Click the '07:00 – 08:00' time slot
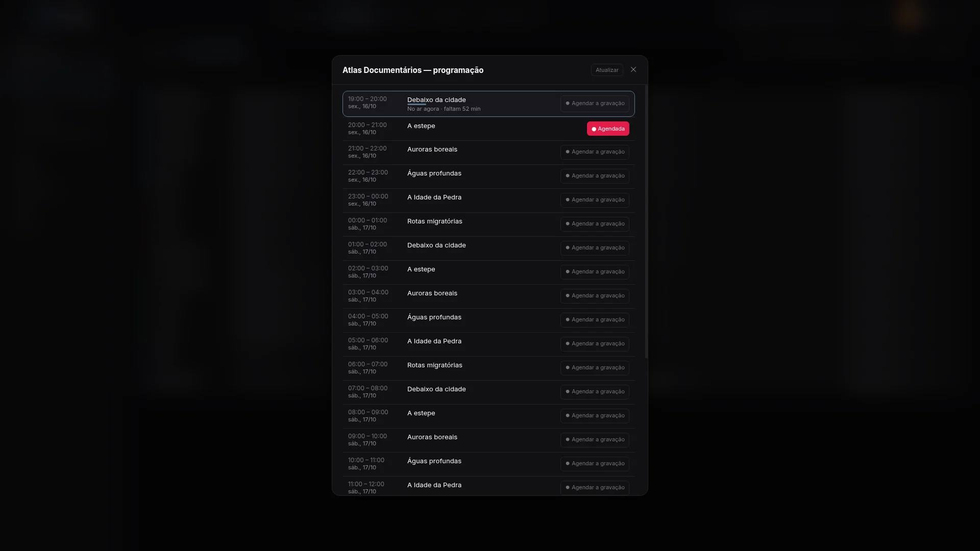This screenshot has width=980, height=551. coord(367,388)
